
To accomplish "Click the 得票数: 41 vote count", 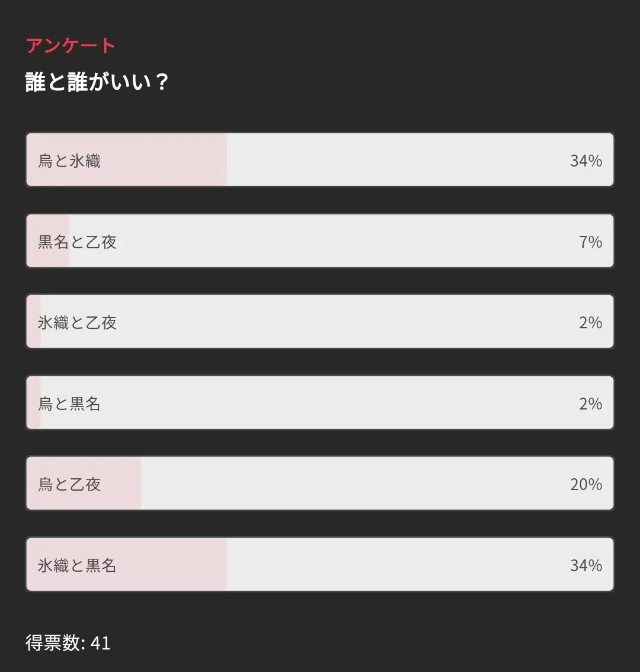I will tap(68, 643).
